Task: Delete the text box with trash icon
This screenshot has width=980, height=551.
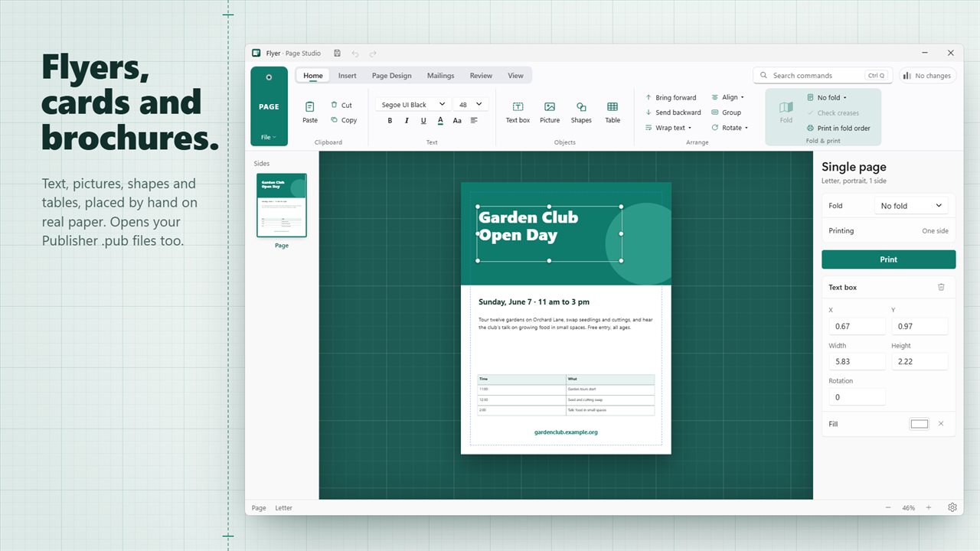Action: [x=941, y=287]
